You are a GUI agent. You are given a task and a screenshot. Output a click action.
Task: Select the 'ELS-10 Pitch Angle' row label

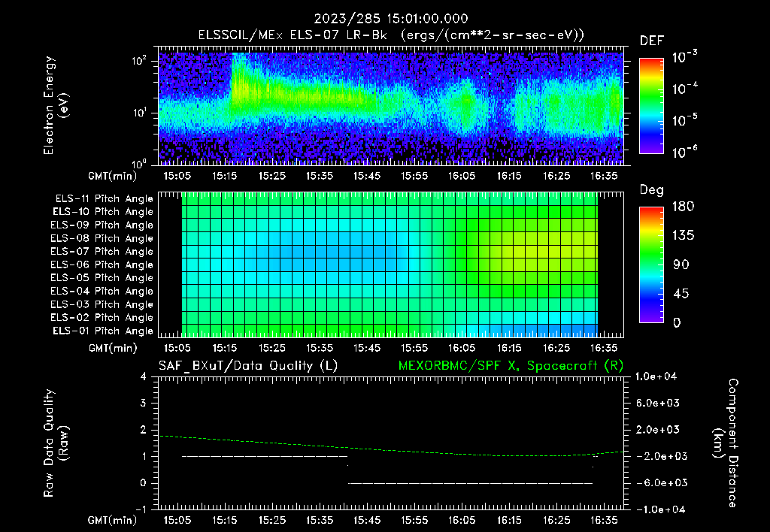[x=103, y=212]
